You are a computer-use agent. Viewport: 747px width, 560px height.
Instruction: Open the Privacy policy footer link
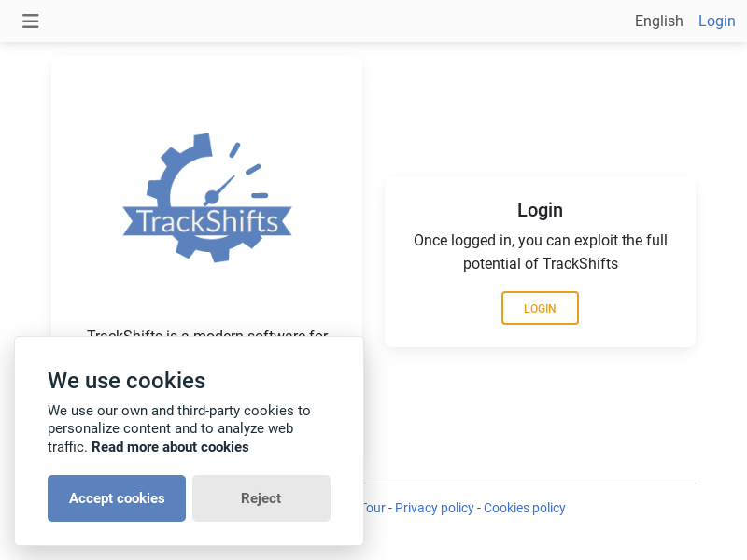click(x=434, y=508)
